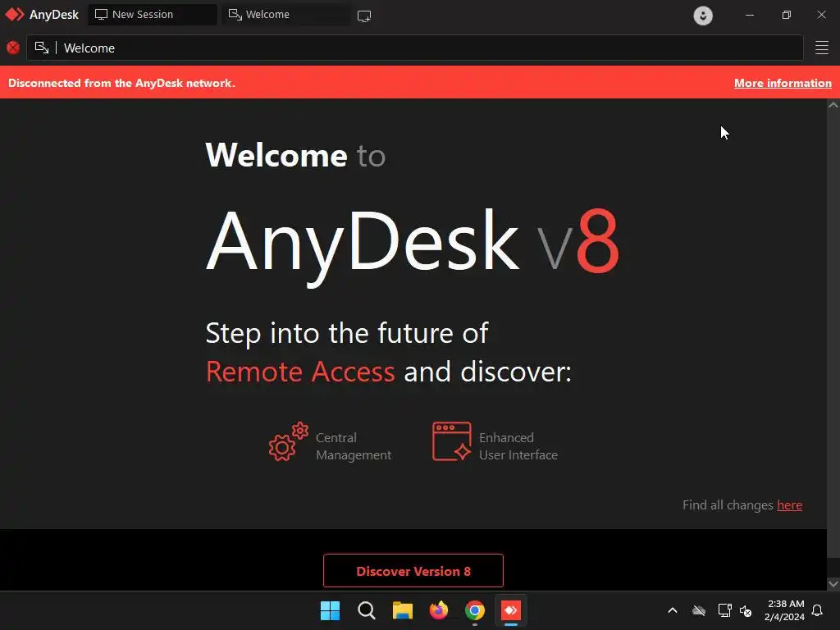Click the Disconnected from the AnyDesk network message

click(x=121, y=83)
